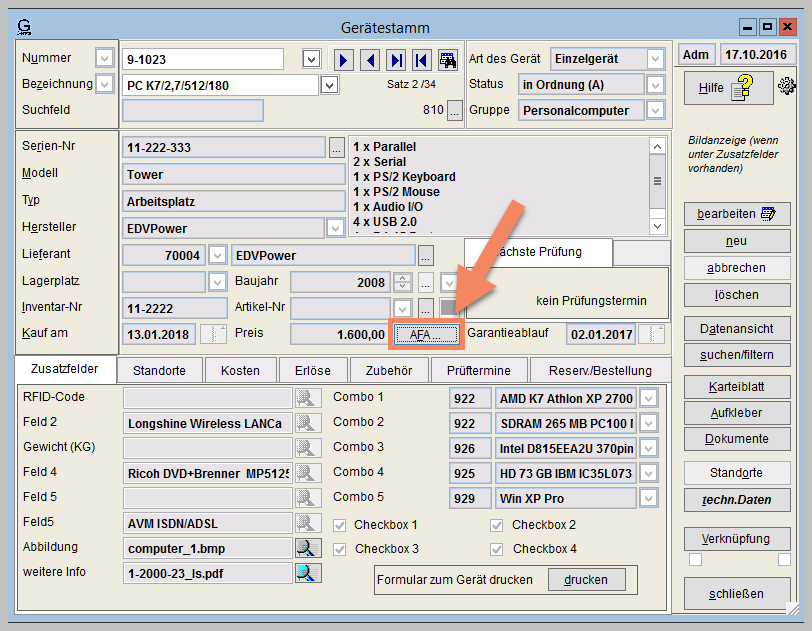
Task: Open the magnifier next to 1-2000-23_ls.pdf
Action: tap(308, 573)
